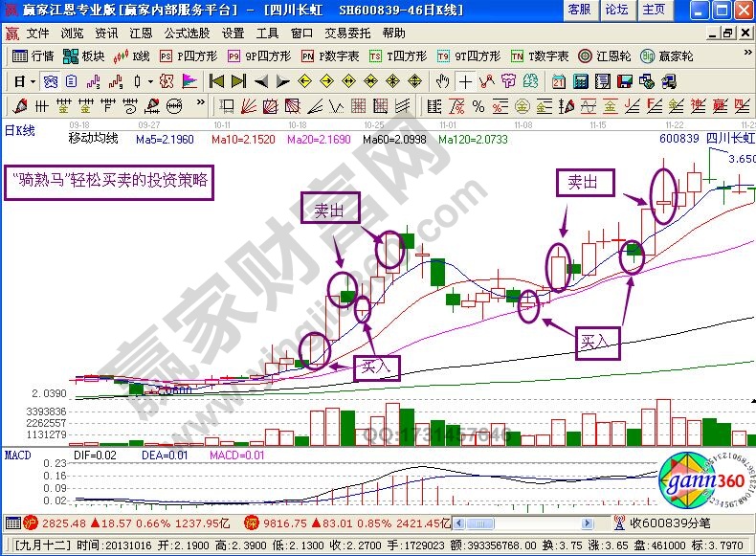Open the candlestick style dropdown arrow
Screen dimensions: 756x556
coord(149,81)
